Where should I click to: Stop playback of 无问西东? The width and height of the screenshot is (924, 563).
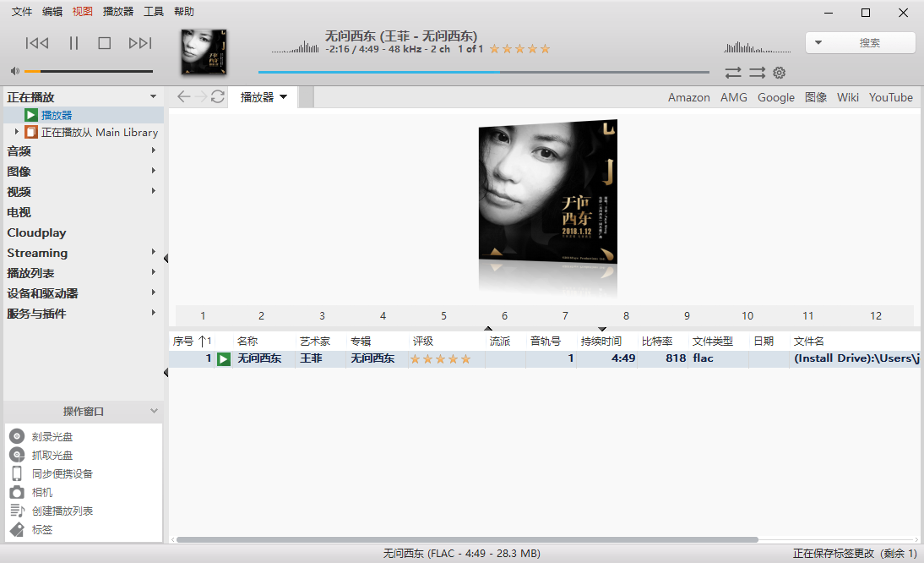tap(105, 42)
